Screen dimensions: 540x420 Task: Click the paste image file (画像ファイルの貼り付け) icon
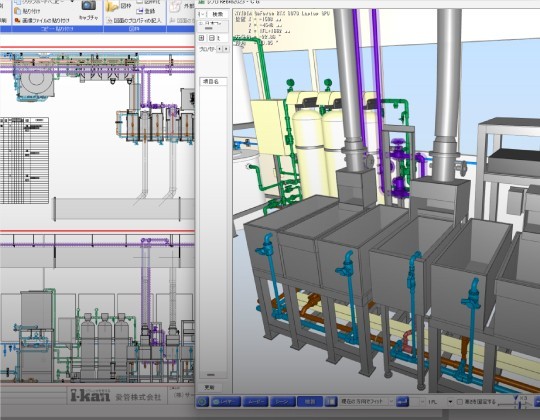click(x=18, y=21)
